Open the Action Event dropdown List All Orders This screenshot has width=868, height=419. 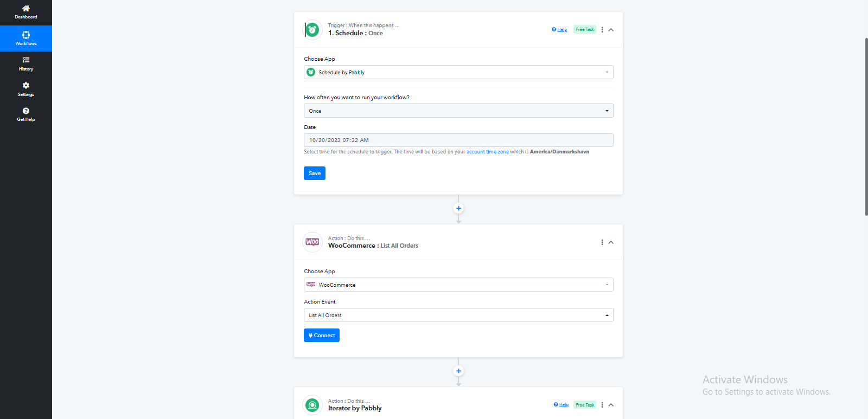point(458,315)
